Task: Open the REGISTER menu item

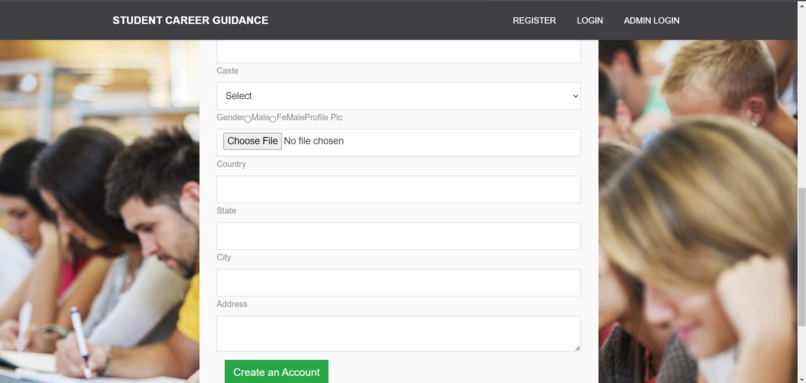Action: pyautogui.click(x=534, y=21)
